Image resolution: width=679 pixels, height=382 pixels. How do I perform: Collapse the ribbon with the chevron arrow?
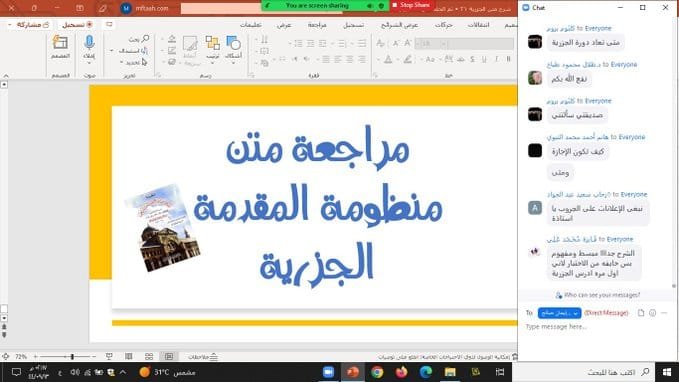[6, 75]
